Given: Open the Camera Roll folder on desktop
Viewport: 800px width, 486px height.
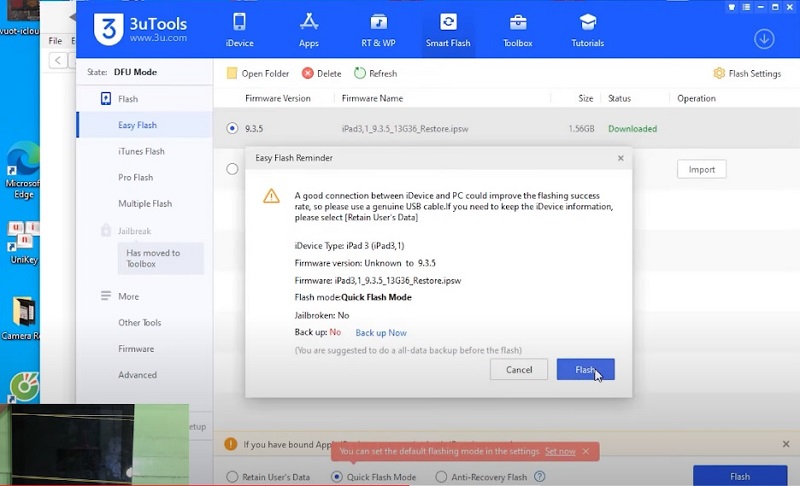Looking at the screenshot, I should tap(21, 319).
